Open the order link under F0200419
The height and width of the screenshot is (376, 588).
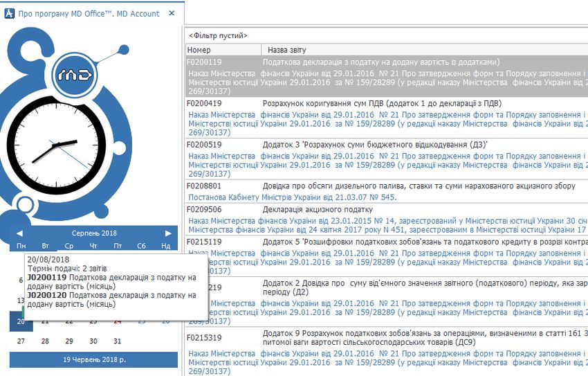388,123
